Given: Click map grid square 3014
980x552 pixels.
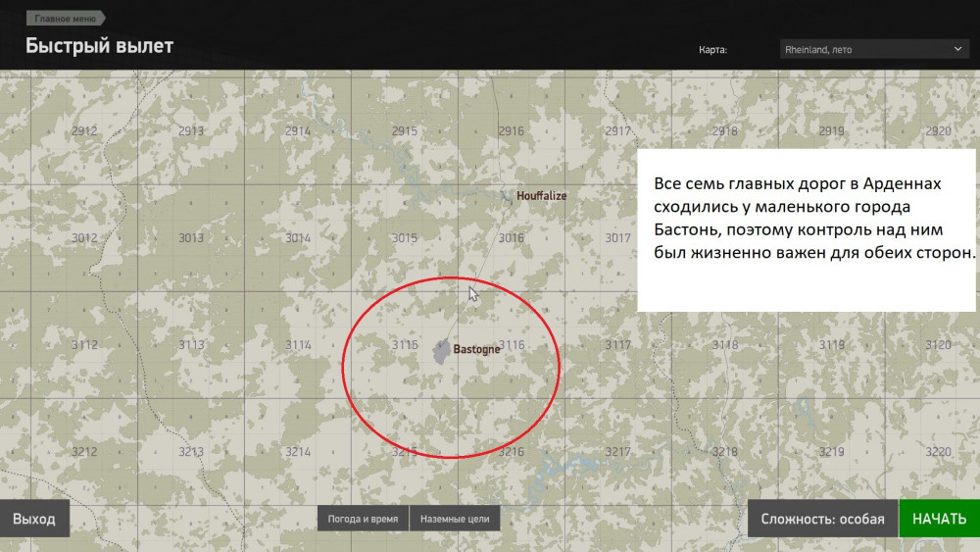Looking at the screenshot, I should coord(298,237).
